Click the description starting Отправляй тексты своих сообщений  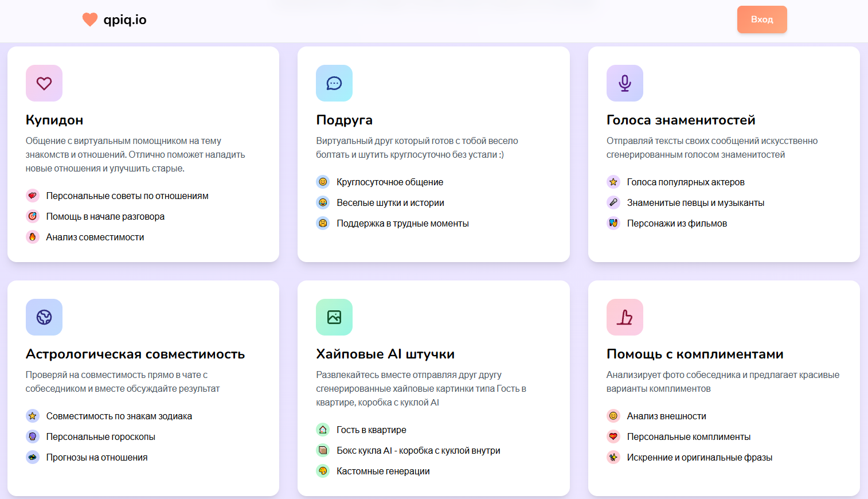click(x=712, y=147)
